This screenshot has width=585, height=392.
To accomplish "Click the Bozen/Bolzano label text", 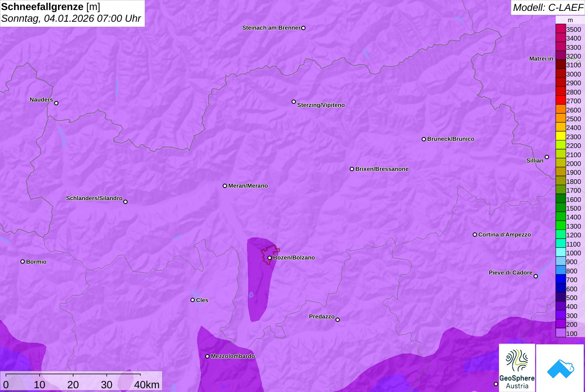I will [294, 257].
